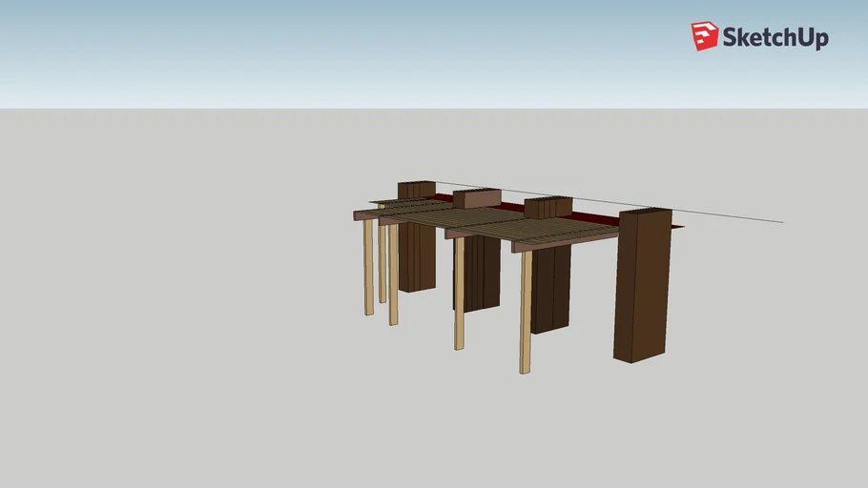
Task: Select the light post third from left
Action: [393, 276]
